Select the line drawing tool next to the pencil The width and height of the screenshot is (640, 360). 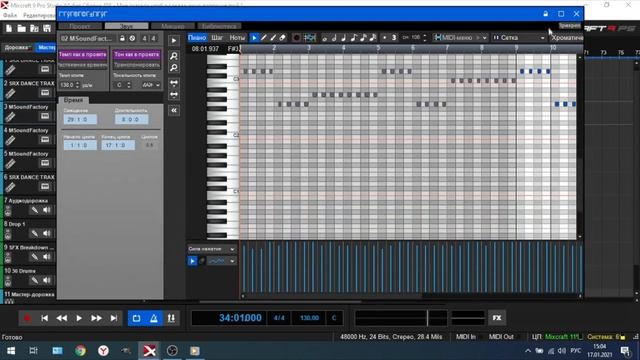pyautogui.click(x=273, y=38)
